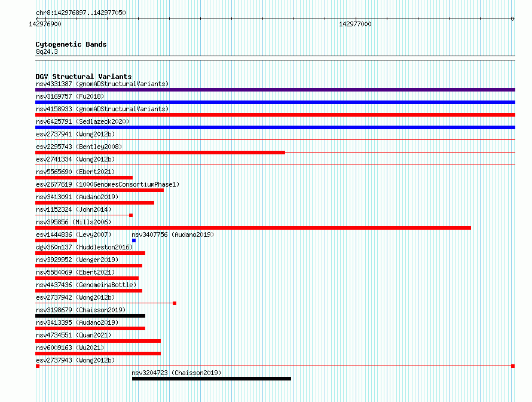Click esv1444836 (Levy2007) label

(x=74, y=234)
